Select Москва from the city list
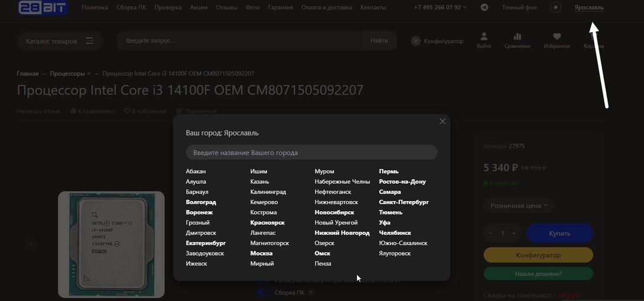The width and height of the screenshot is (644, 301). 261,253
